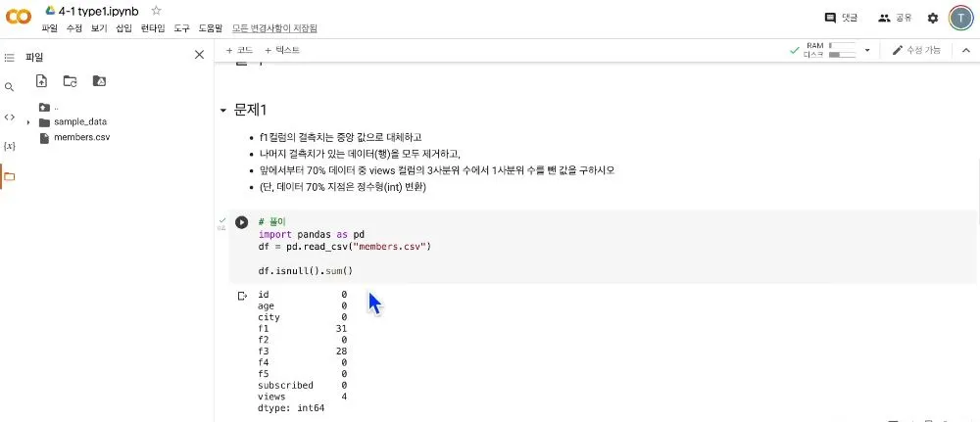The width and height of the screenshot is (980, 422).
Task: Open the table of contents sidebar icon
Action: (x=10, y=58)
